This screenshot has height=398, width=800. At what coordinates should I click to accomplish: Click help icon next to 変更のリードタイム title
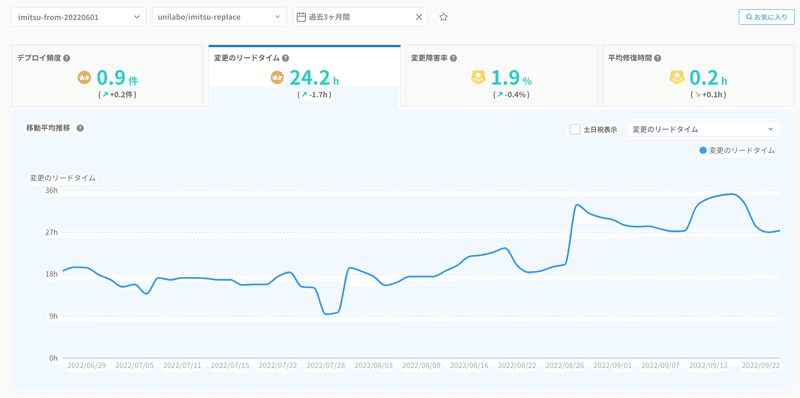[285, 58]
